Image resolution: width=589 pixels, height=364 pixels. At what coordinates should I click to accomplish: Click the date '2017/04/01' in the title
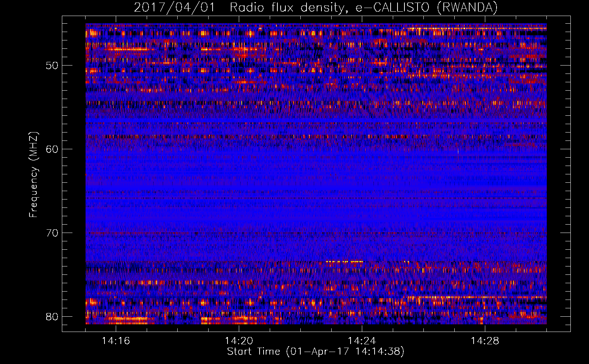pyautogui.click(x=174, y=8)
